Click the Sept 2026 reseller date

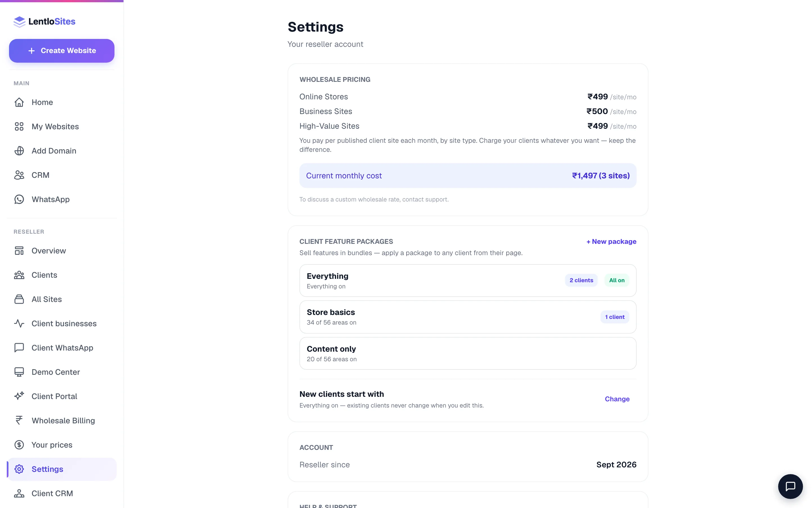coord(616,465)
